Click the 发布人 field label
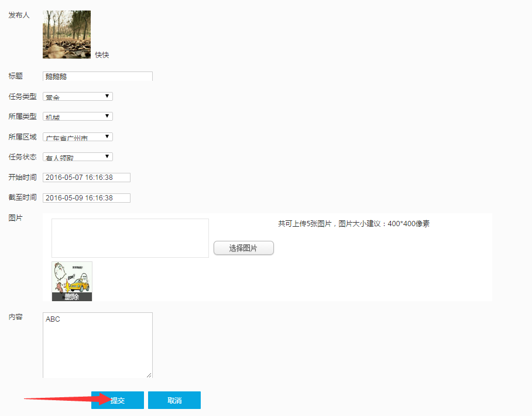532x416 pixels. (19, 15)
